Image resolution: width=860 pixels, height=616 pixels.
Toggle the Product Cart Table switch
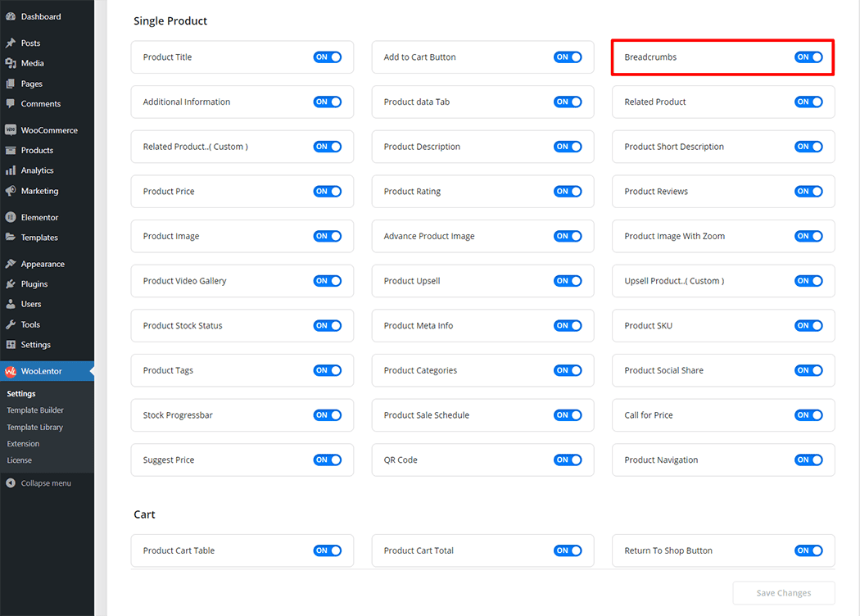click(x=327, y=550)
